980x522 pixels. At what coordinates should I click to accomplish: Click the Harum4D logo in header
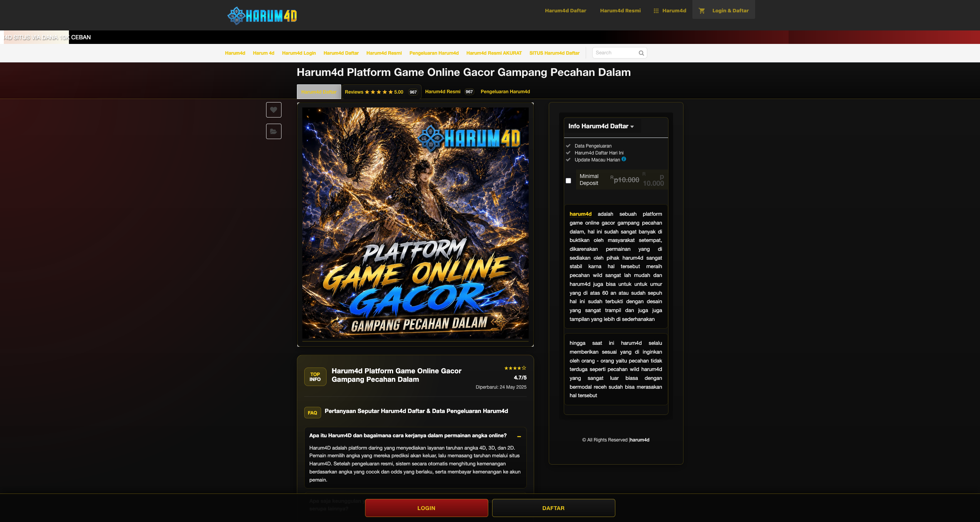(262, 16)
